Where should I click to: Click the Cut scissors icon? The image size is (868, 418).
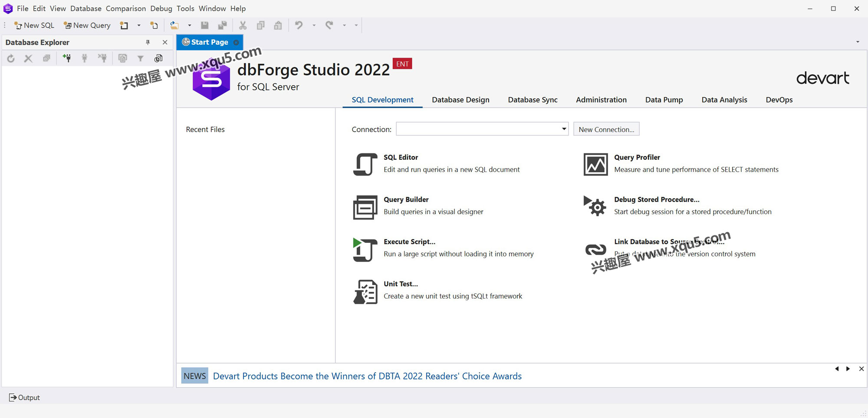[243, 25]
